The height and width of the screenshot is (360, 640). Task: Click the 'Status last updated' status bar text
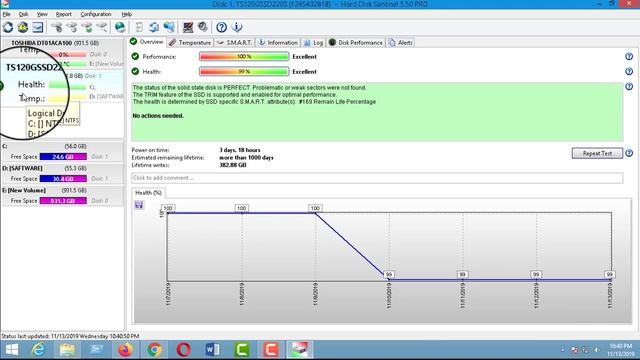pos(70,336)
